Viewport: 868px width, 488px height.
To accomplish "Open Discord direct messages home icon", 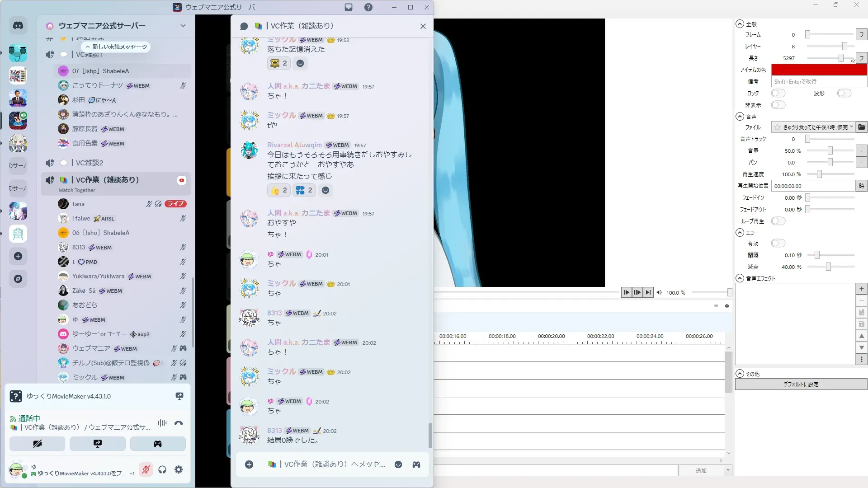I will [18, 26].
